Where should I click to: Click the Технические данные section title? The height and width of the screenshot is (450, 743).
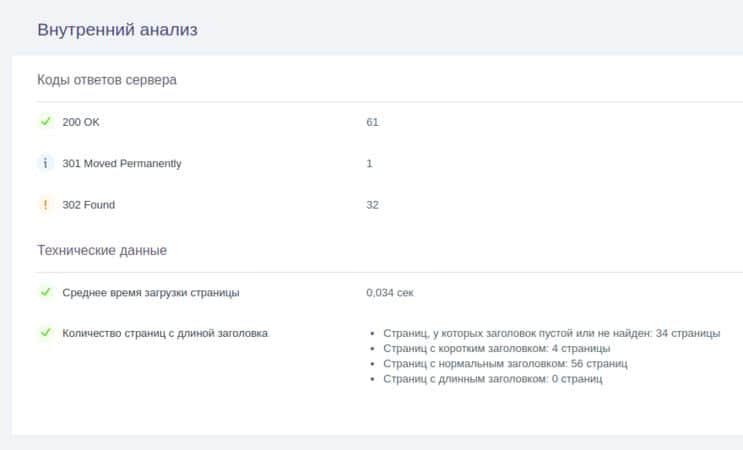click(x=102, y=250)
